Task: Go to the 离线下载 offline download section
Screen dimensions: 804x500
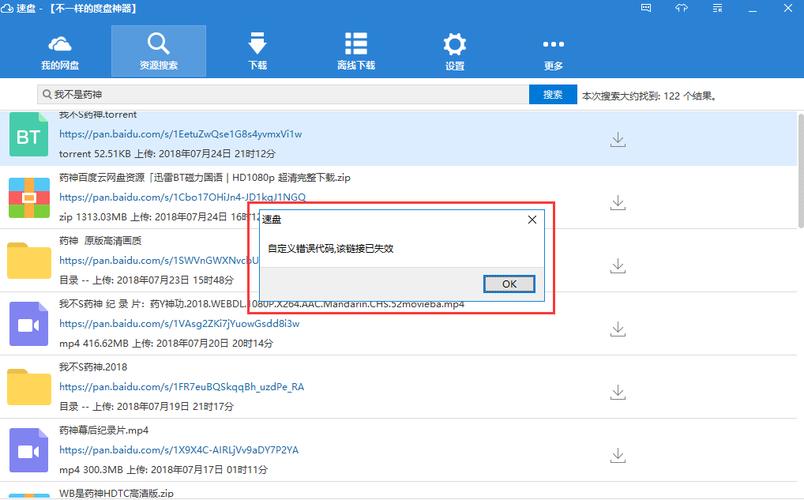Action: tap(355, 52)
